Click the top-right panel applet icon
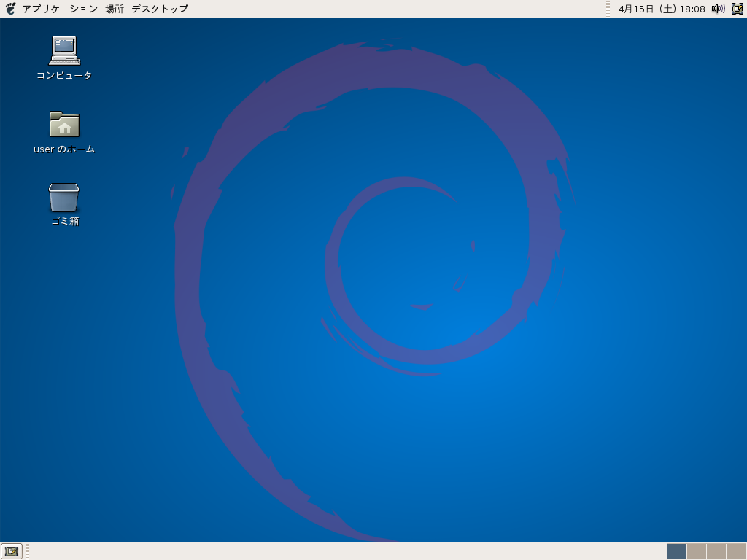This screenshot has height=560, width=747. click(738, 9)
